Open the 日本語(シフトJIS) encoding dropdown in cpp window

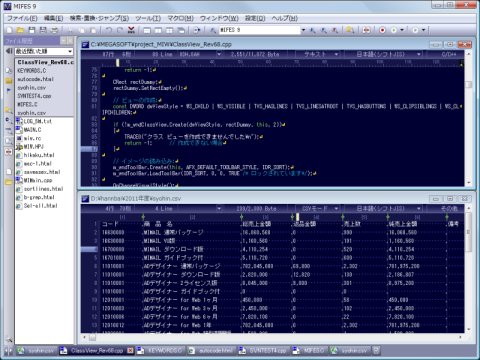419,54
